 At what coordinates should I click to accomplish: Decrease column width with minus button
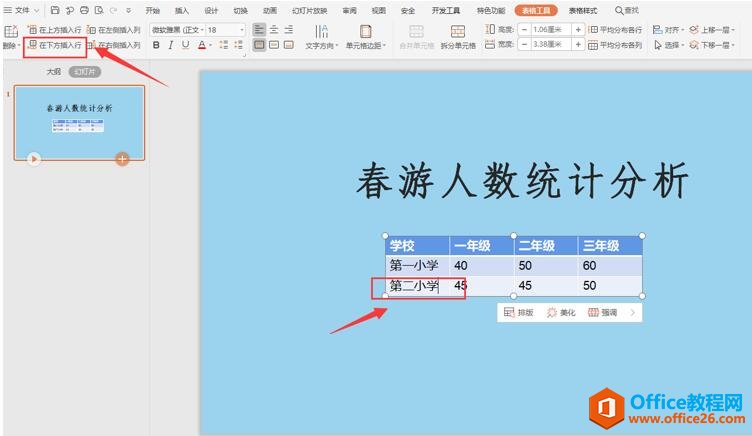[x=524, y=45]
